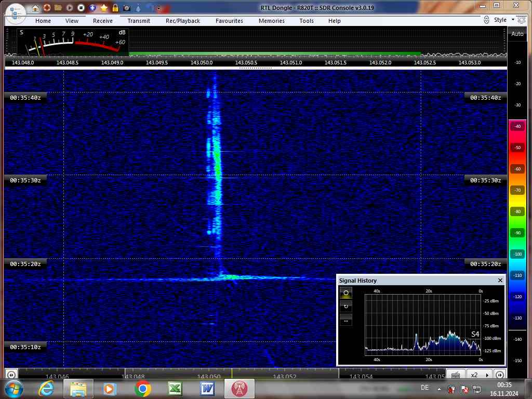Click the yellow star favourites icon
532x399 pixels.
point(104,7)
